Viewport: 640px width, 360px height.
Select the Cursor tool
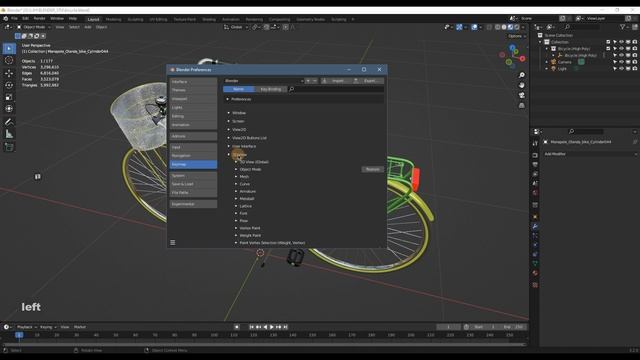click(9, 60)
